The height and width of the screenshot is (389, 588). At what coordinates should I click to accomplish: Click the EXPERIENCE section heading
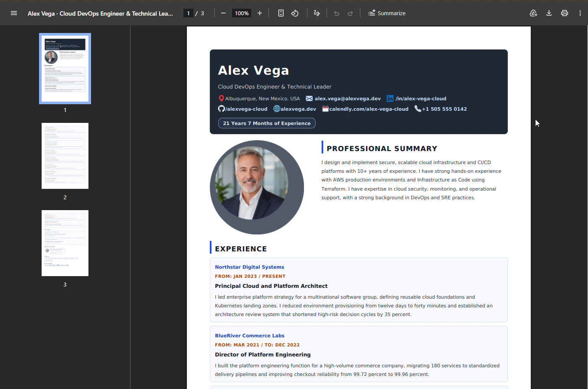241,249
